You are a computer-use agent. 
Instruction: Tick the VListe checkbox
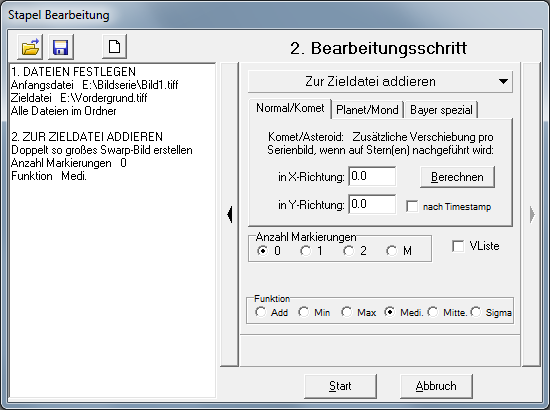pyautogui.click(x=458, y=246)
